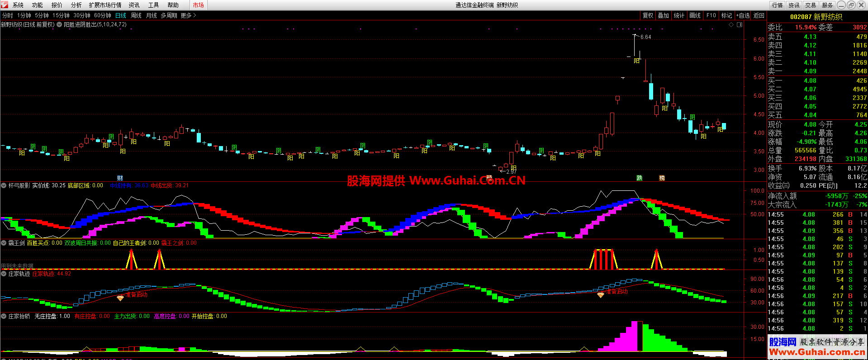Viewport: 868px width, 360px height.
Task: Click the 委比 15.94% value
Action: [806, 27]
